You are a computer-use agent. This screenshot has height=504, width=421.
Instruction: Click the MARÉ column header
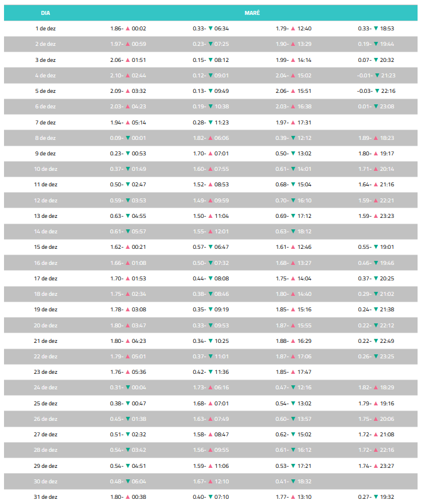click(252, 13)
